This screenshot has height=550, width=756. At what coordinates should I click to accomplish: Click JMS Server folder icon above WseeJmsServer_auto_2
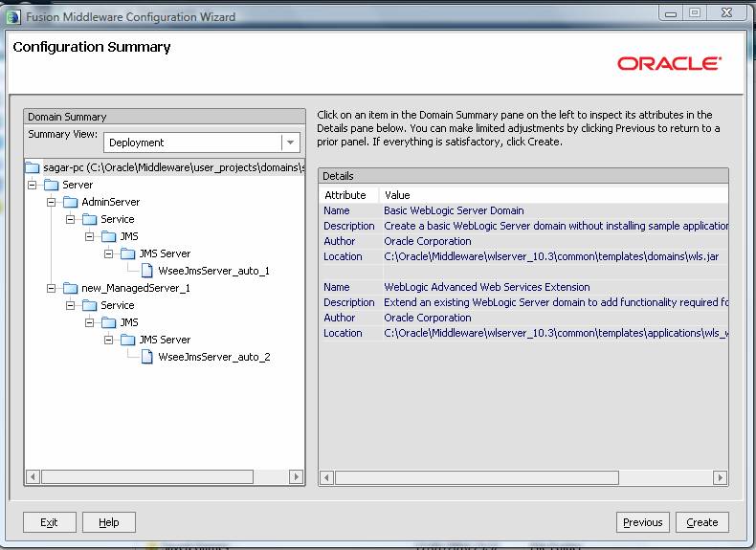tap(128, 340)
